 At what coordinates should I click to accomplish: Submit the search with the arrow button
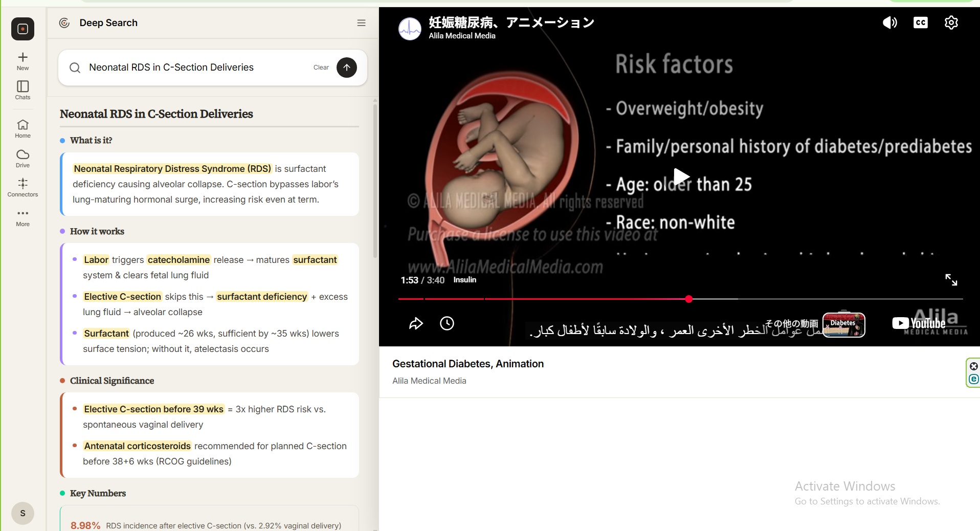tap(347, 68)
